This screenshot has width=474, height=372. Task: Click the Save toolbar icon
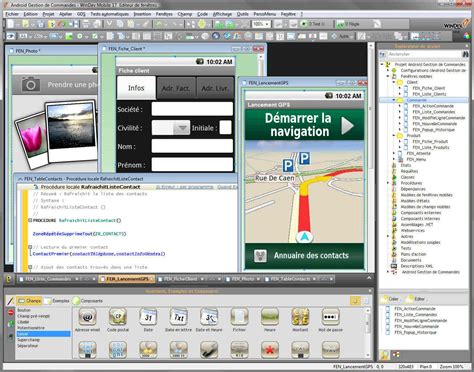[41, 24]
